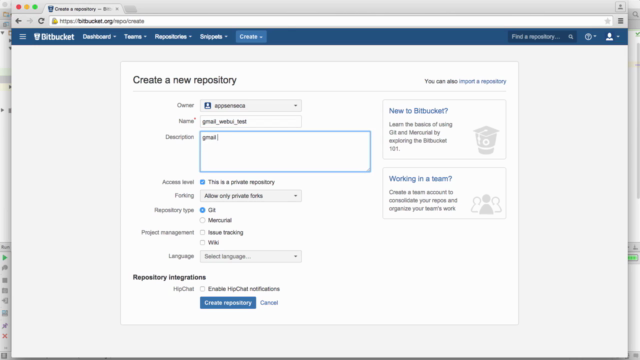The height and width of the screenshot is (360, 640).
Task: Click the Name field gmail_webui_test
Action: point(251,121)
